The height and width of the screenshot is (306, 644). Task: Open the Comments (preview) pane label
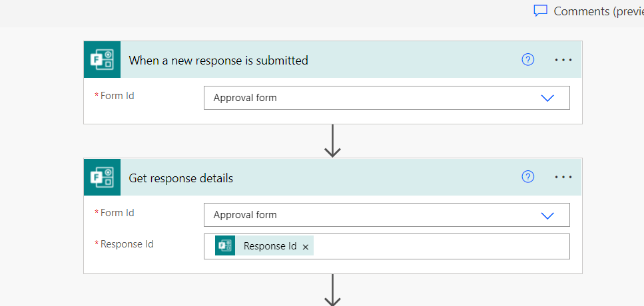click(599, 11)
